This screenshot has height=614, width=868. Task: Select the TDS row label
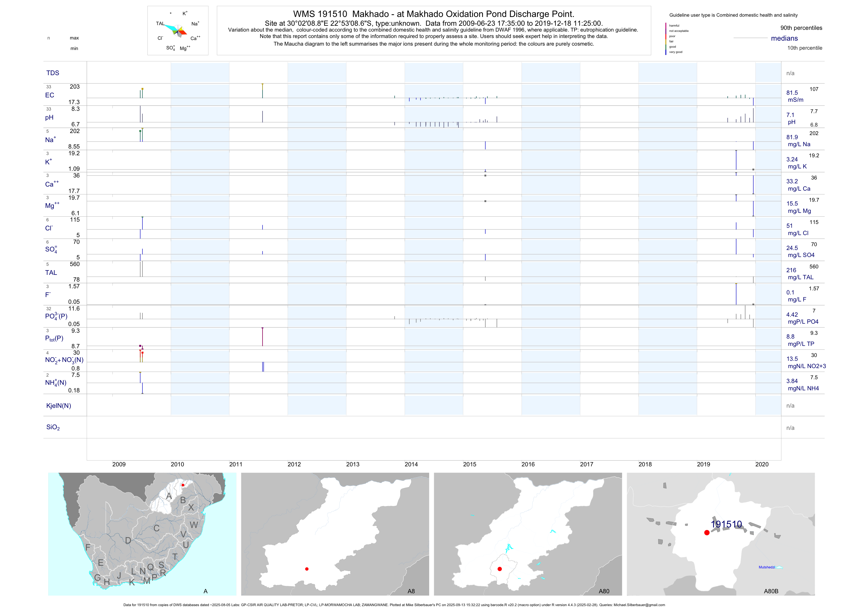[53, 73]
